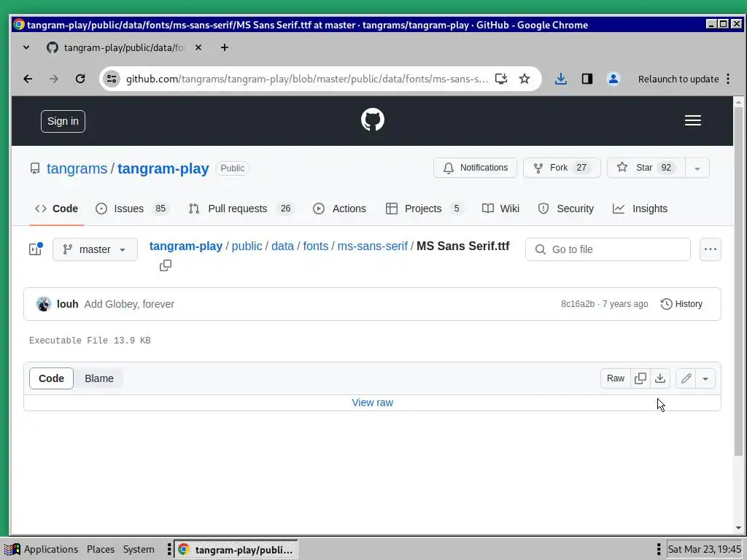This screenshot has width=747, height=560.
Task: Focus the Go to file search field
Action: pos(608,249)
